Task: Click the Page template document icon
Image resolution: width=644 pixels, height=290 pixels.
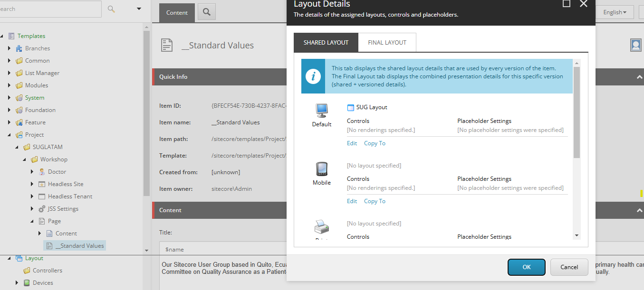Action: click(x=42, y=221)
